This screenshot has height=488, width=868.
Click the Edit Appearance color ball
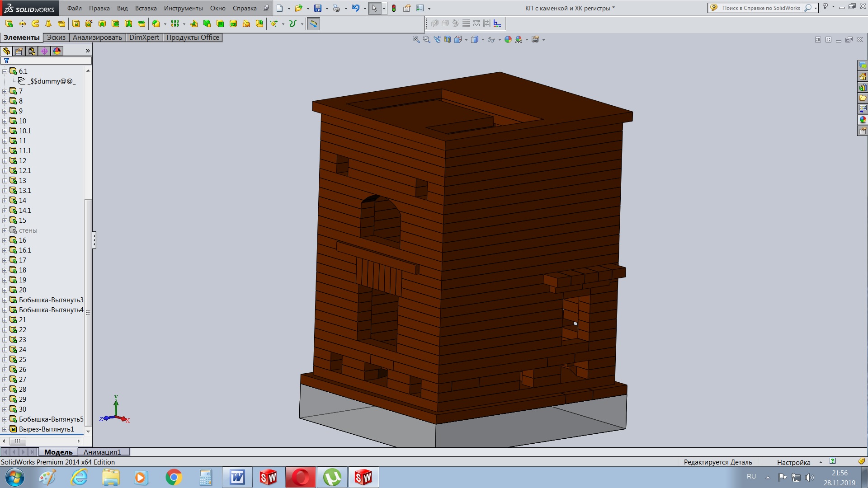coord(508,40)
